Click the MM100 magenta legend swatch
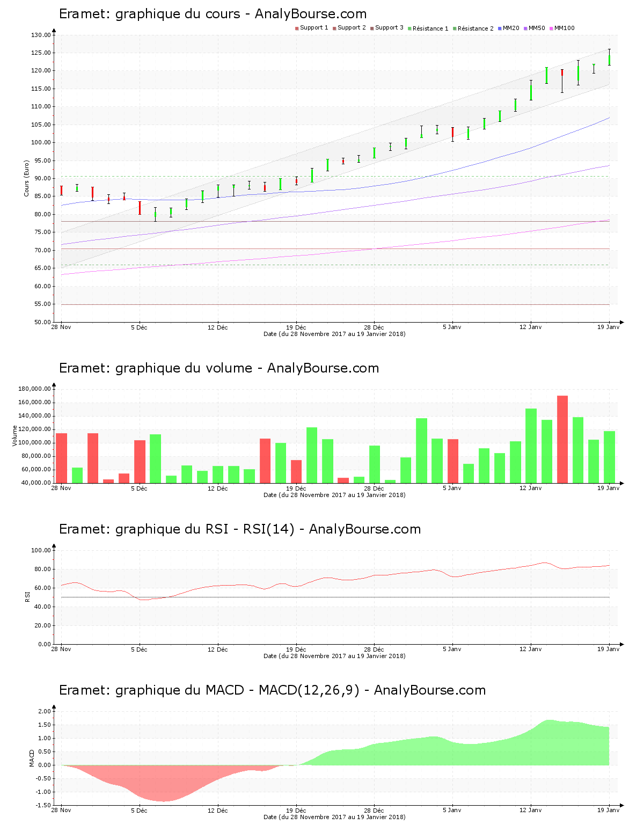The image size is (644, 832). 551,28
